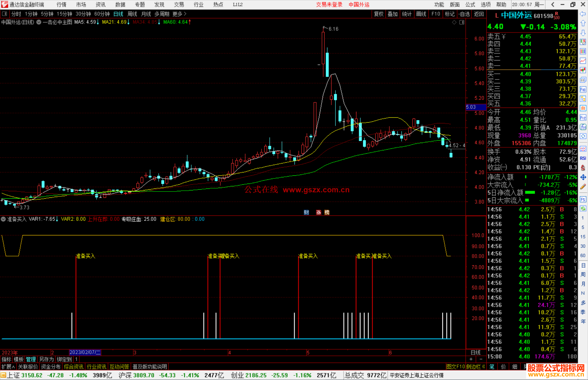The width and height of the screenshot is (588, 380).
Task: Select monthly 月 period in right sidebar
Action: pyautogui.click(x=583, y=284)
